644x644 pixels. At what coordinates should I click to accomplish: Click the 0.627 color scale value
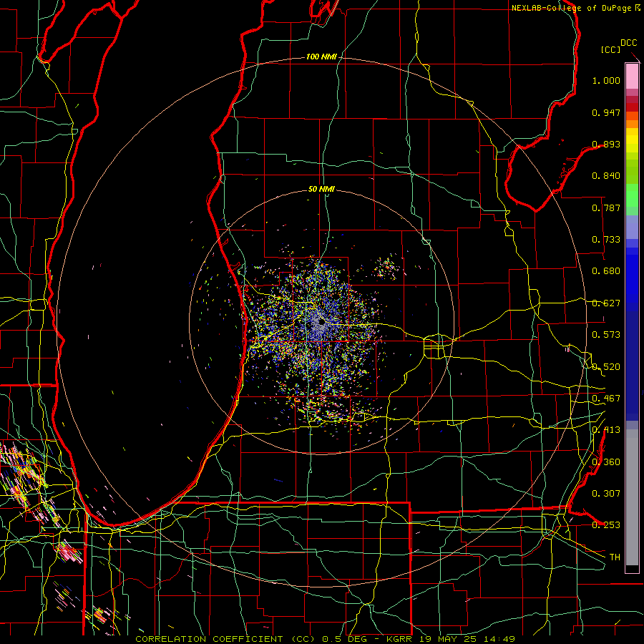[606, 303]
